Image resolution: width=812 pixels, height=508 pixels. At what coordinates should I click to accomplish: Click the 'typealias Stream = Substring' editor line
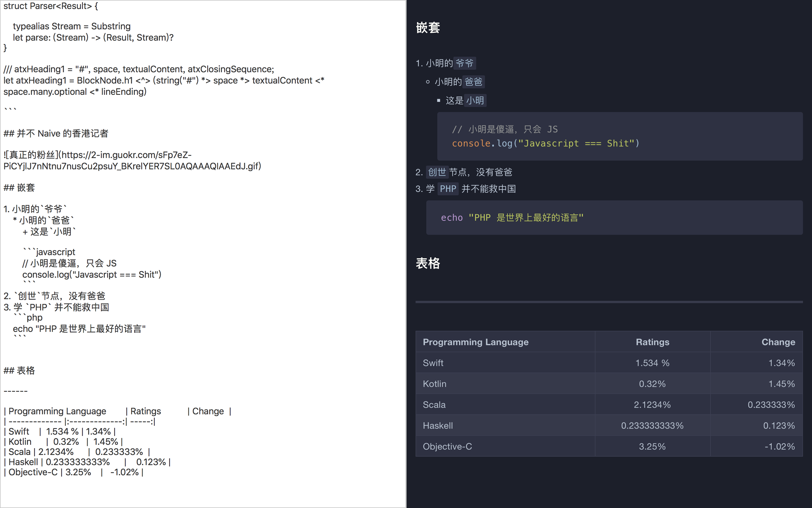click(x=71, y=26)
